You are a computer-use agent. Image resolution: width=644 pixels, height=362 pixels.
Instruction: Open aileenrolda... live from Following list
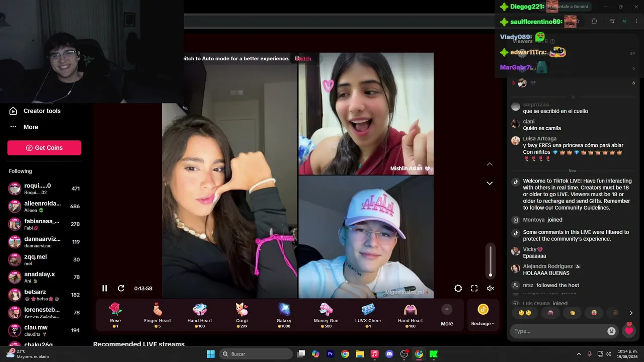44,206
